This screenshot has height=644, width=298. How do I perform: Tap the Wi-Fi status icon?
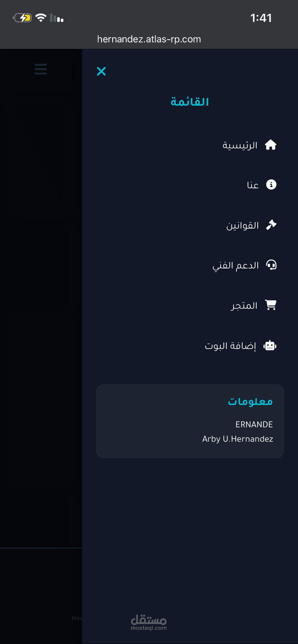tap(41, 18)
